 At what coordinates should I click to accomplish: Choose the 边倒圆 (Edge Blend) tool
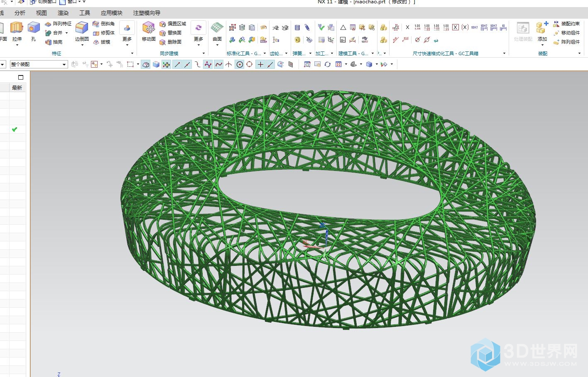click(82, 28)
